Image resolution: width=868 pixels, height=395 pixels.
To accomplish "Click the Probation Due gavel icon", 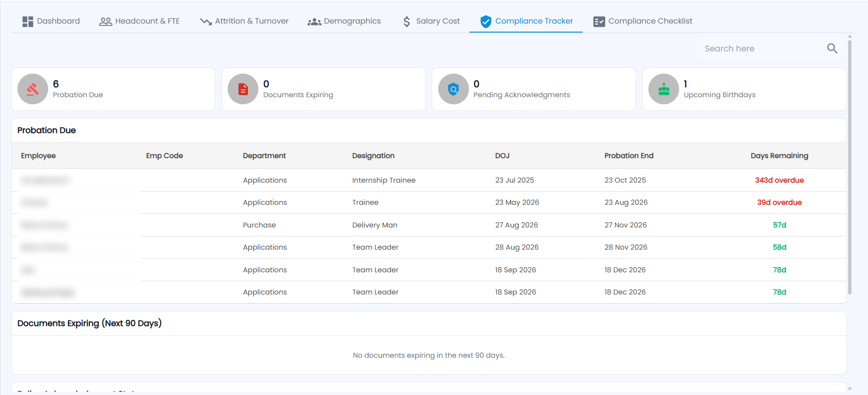I will point(33,89).
